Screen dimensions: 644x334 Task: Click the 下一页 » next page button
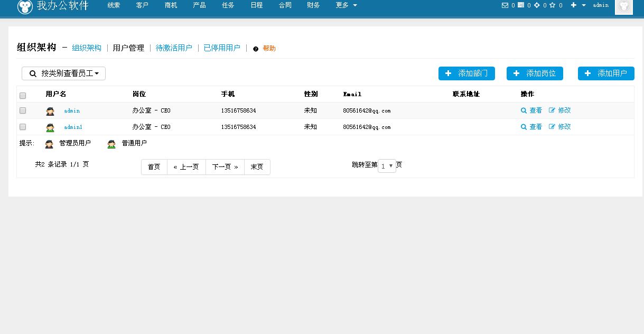(225, 167)
